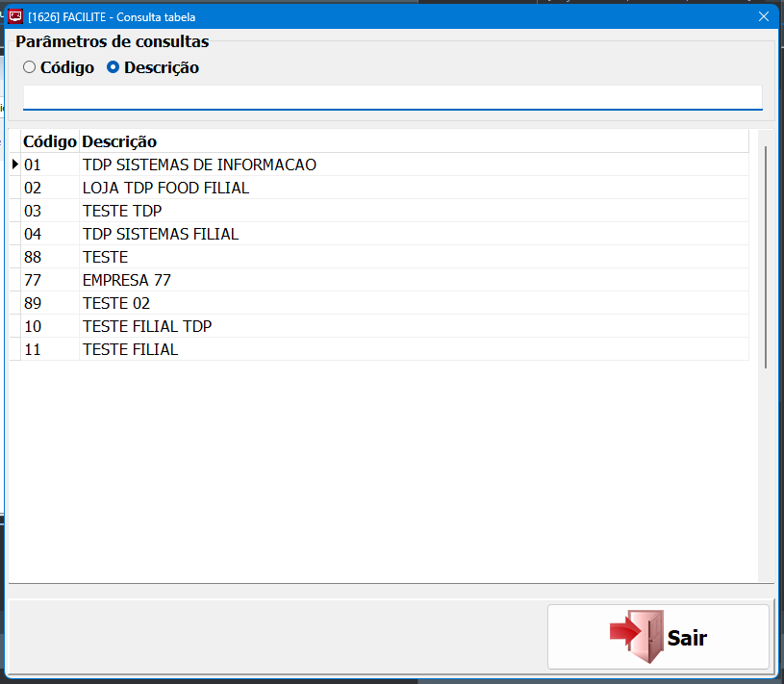Click the Sair exit button
Screen dimensions: 784x684
point(658,637)
